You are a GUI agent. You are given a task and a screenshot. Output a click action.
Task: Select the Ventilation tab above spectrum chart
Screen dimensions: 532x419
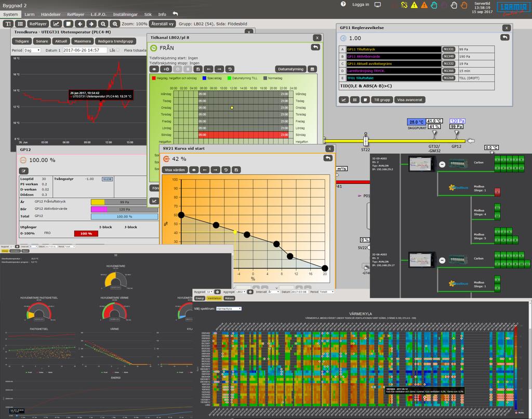pyautogui.click(x=214, y=299)
